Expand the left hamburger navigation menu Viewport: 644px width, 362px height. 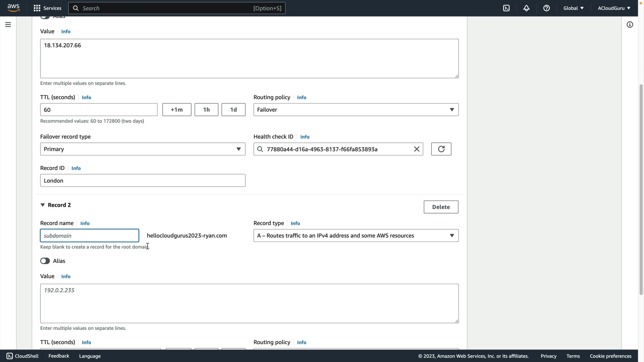[x=8, y=24]
